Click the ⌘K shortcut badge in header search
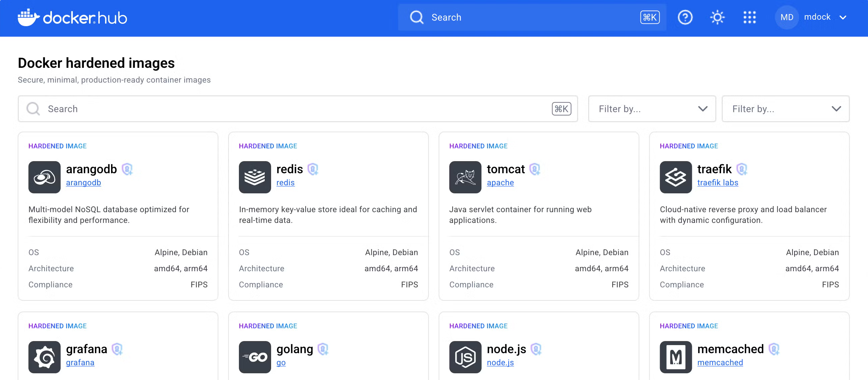868x380 pixels. pos(650,17)
